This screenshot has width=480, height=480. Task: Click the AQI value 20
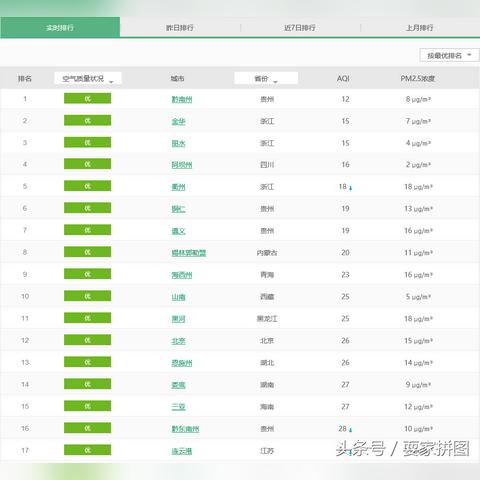pos(345,253)
